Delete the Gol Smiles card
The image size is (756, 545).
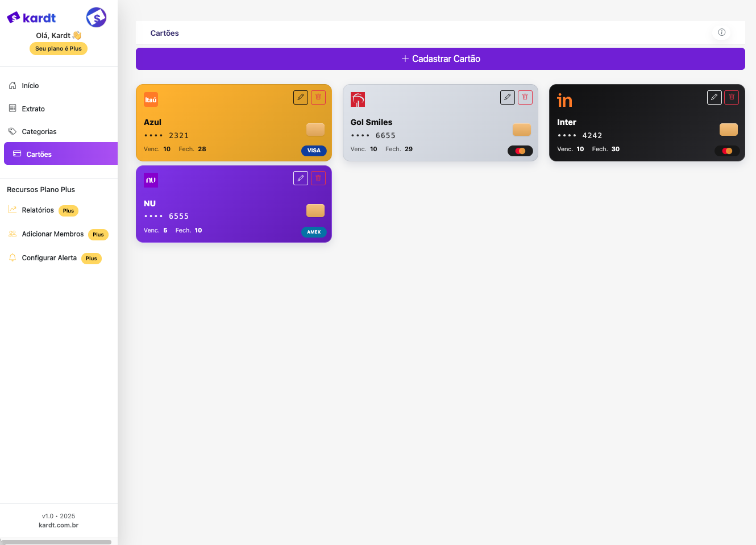pyautogui.click(x=525, y=97)
